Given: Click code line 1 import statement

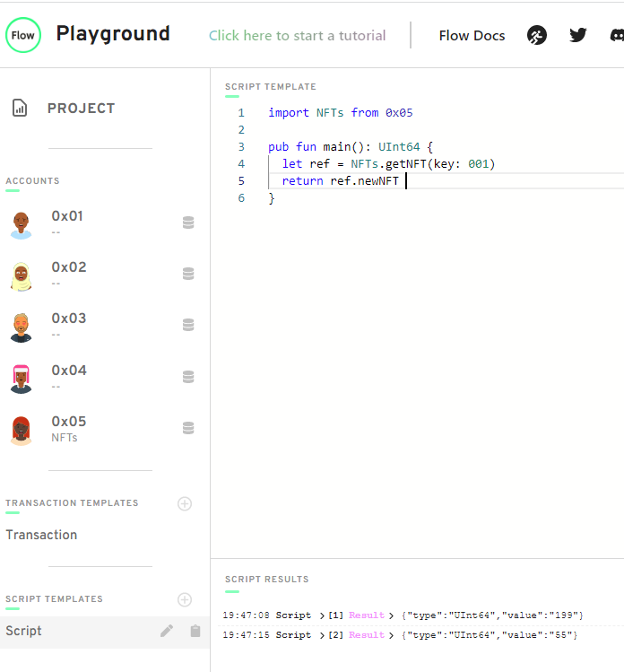Looking at the screenshot, I should 341,113.
